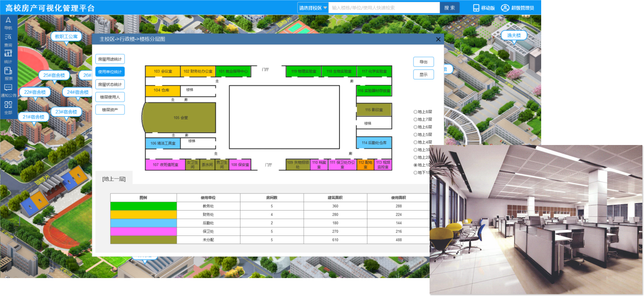Screen dimensions: 644x296
Task: Click the 25#宿舍楼 map label
Action: point(54,75)
